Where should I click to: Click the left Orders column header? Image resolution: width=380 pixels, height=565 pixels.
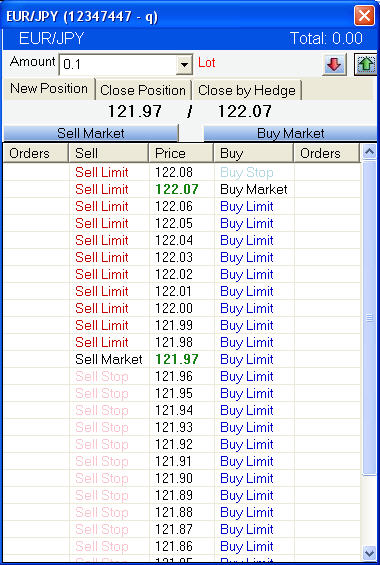point(36,153)
